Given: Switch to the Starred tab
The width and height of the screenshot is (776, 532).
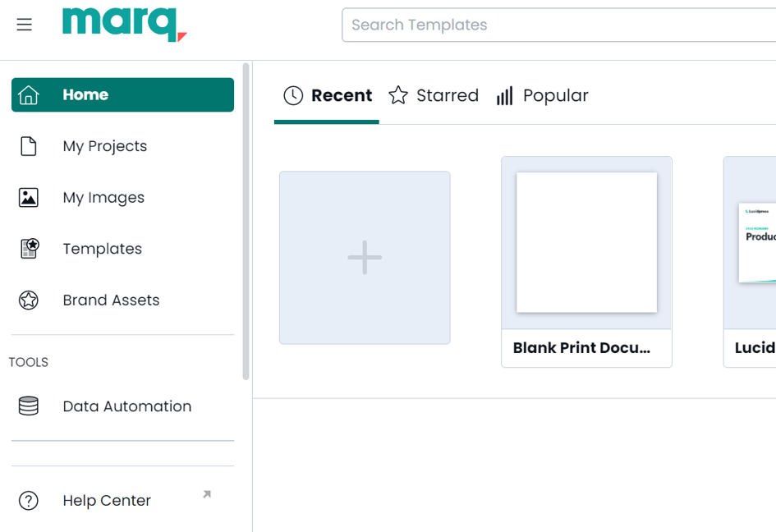Looking at the screenshot, I should click(434, 96).
